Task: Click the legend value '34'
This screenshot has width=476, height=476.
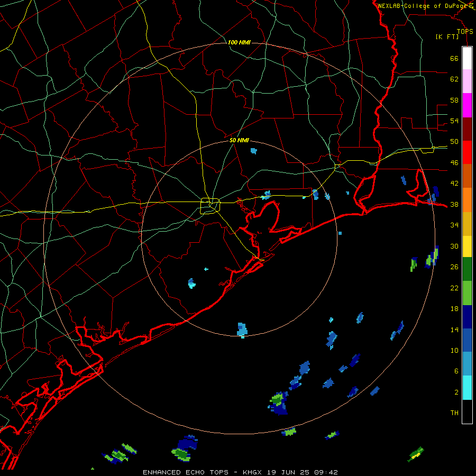Action: tap(454, 225)
